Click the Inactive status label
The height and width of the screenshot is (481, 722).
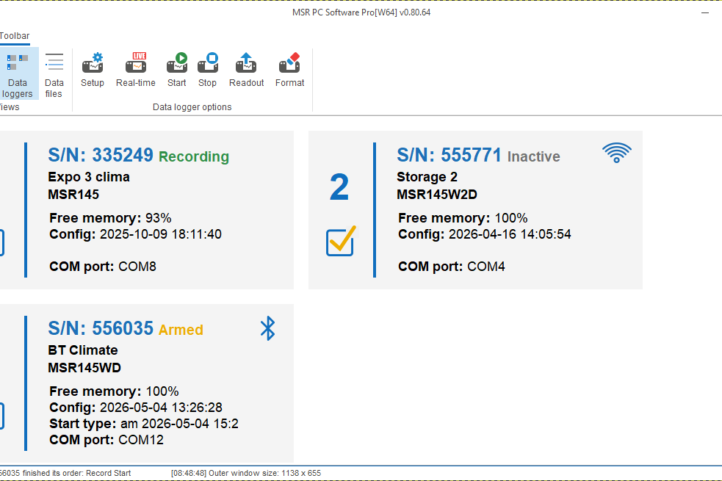pyautogui.click(x=534, y=156)
